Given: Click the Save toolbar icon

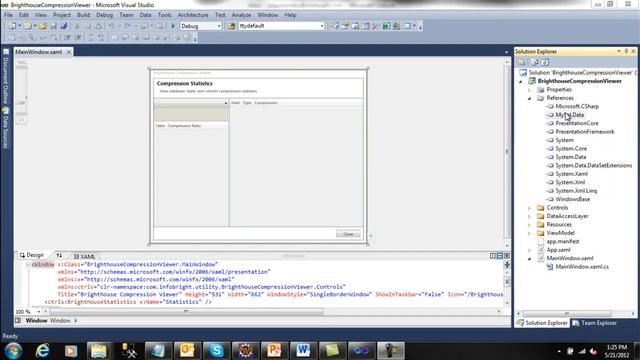Looking at the screenshot, I should (x=53, y=26).
